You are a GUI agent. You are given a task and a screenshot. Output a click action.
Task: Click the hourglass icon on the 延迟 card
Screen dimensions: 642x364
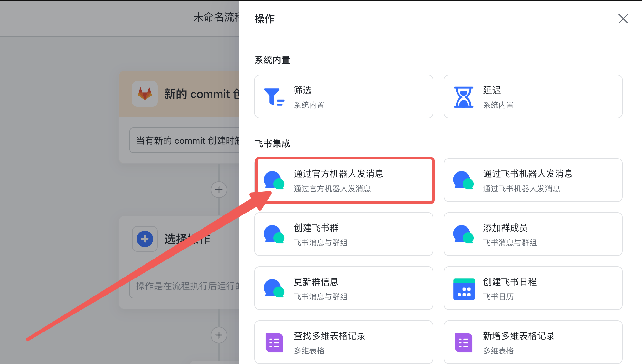coord(463,97)
